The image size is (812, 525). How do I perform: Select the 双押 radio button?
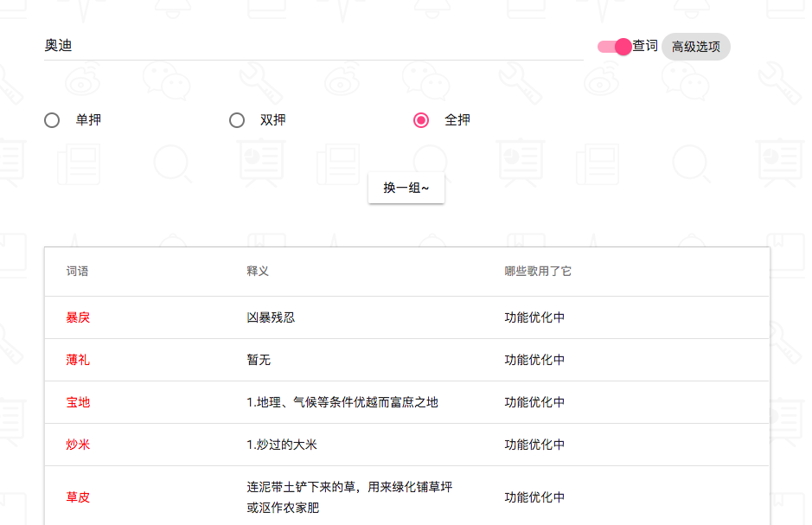click(x=237, y=120)
